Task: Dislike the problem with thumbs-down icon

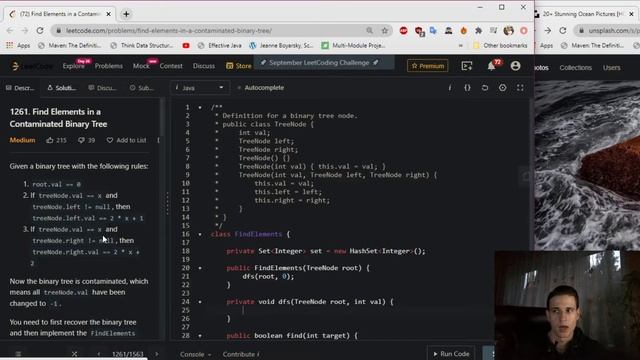Action: [81, 140]
